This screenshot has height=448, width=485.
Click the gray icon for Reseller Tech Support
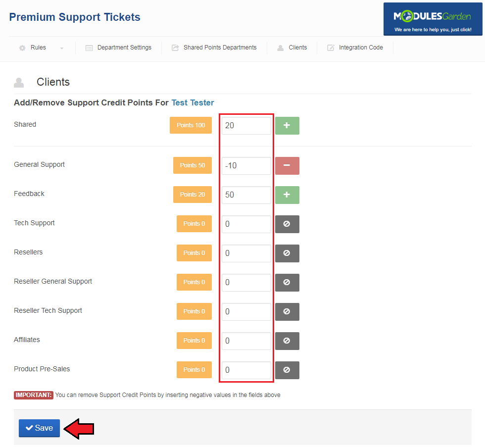(x=287, y=311)
